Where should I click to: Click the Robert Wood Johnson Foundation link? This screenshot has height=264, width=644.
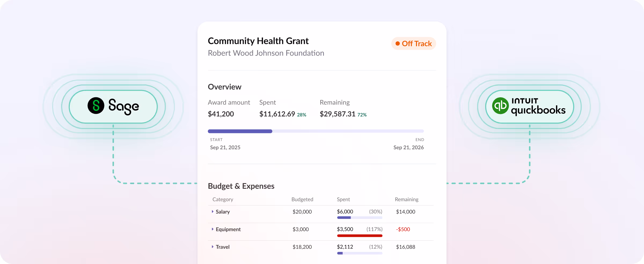266,53
